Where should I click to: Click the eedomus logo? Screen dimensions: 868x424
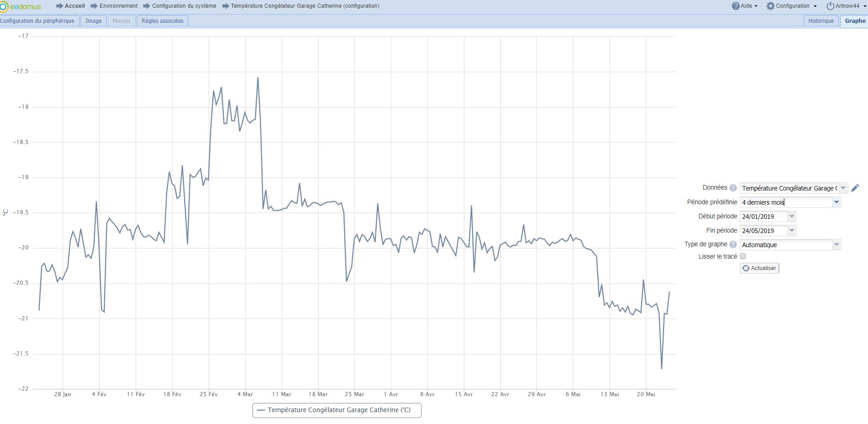click(21, 6)
